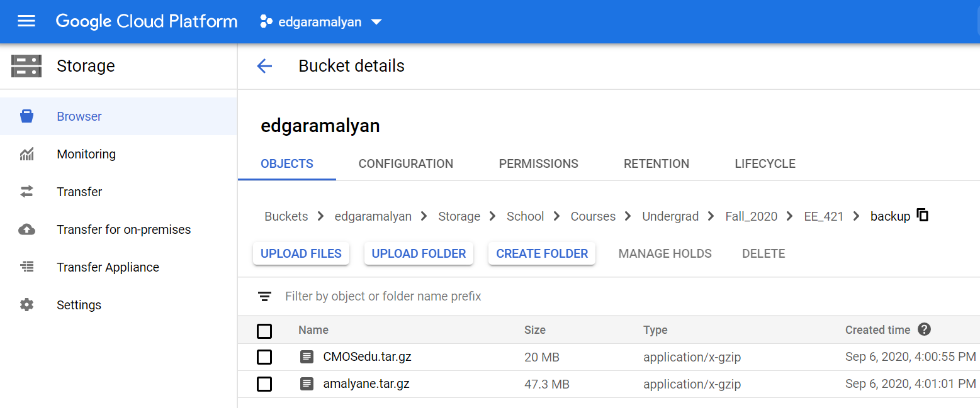The height and width of the screenshot is (408, 980).
Task: Click the filter list icon
Action: [x=265, y=296]
